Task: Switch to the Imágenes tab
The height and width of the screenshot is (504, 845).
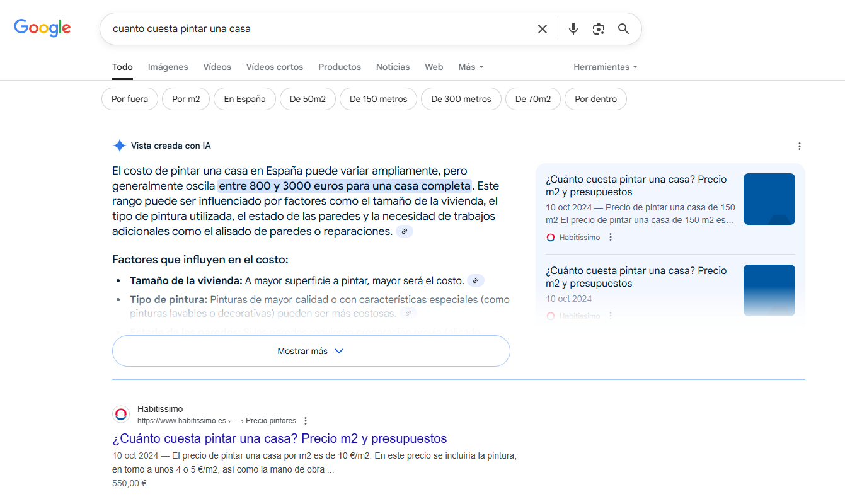Action: click(168, 67)
